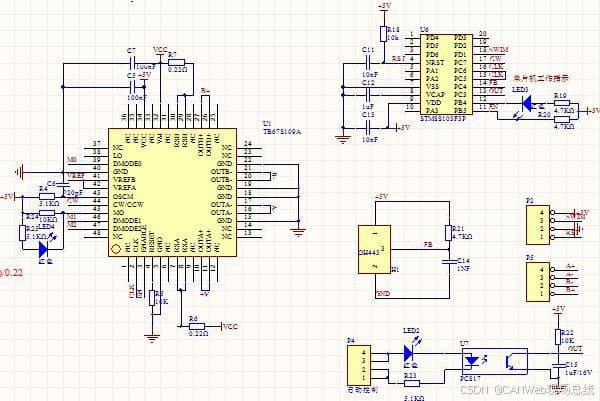The image size is (600, 401).
Task: Select the CW/CCW pin label on U1
Action: click(128, 204)
